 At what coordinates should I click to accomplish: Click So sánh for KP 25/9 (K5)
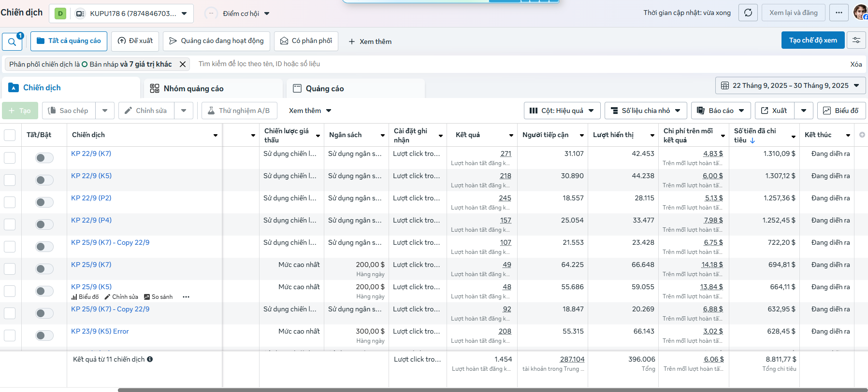pos(159,297)
